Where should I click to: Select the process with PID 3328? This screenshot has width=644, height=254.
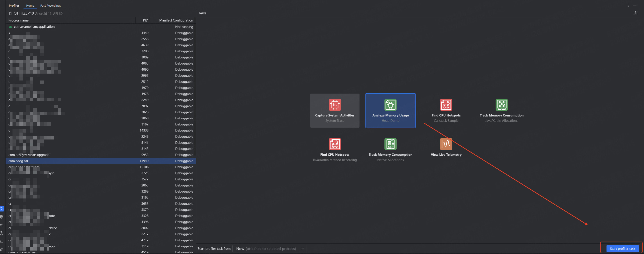pos(101,216)
